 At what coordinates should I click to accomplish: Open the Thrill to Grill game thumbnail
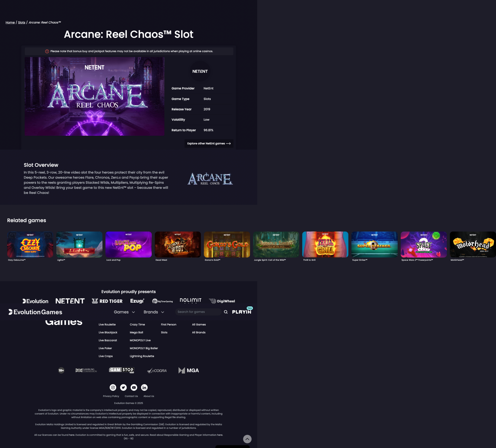[325, 244]
